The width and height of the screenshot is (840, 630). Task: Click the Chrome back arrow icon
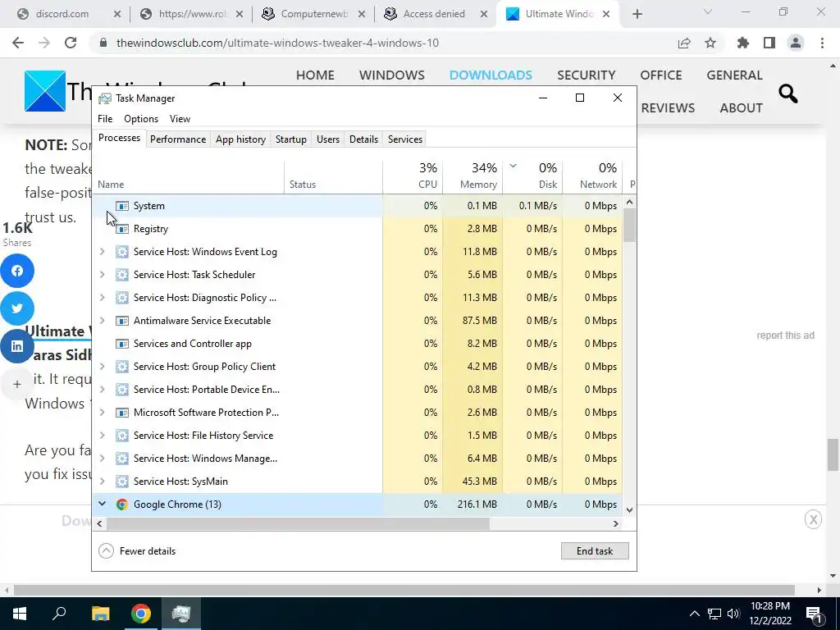(x=18, y=43)
